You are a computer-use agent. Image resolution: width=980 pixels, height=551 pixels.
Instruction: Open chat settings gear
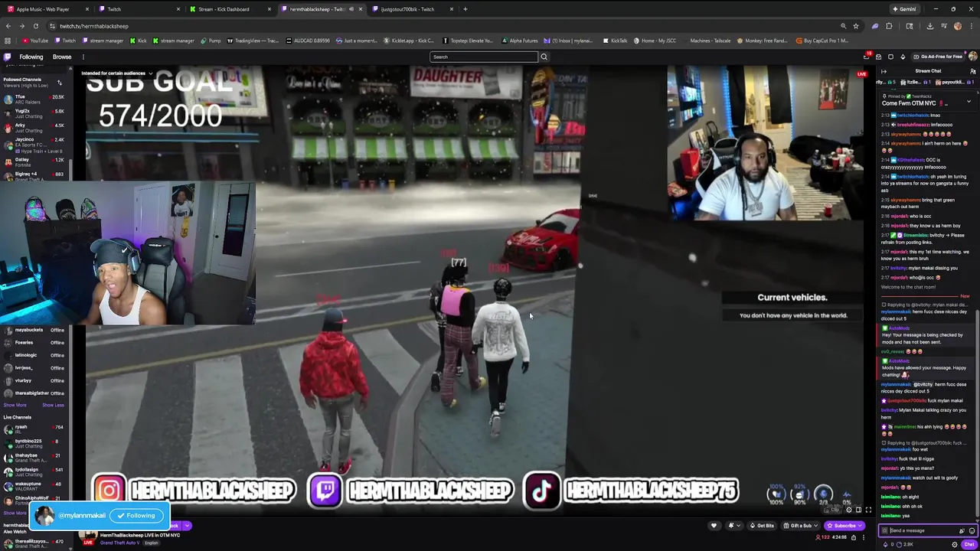pyautogui.click(x=955, y=544)
